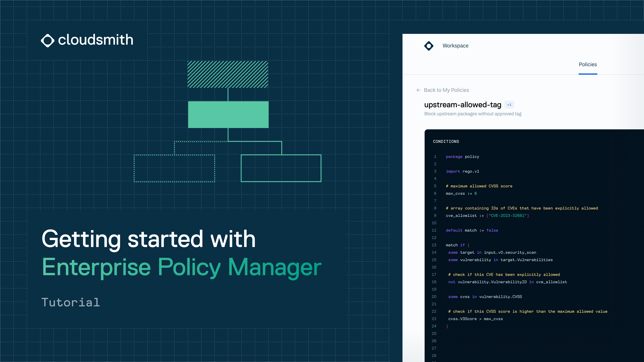Screen dimensions: 644x362
Task: Click line number 13 in the code gutter
Action: point(434,245)
